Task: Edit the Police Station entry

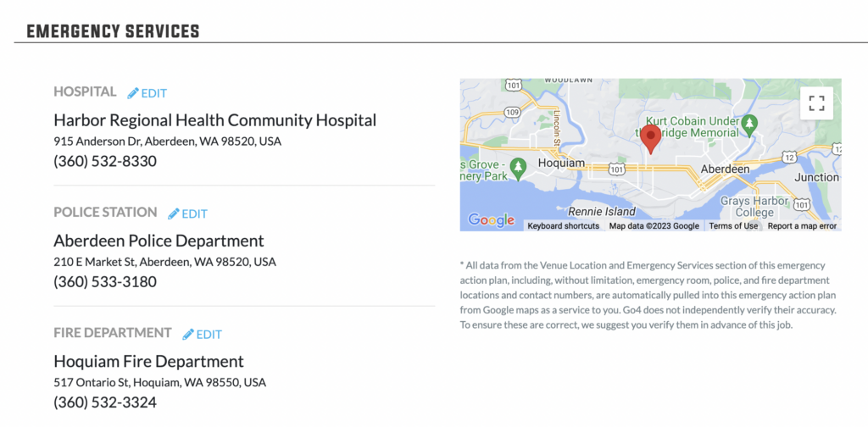Action: pos(188,213)
